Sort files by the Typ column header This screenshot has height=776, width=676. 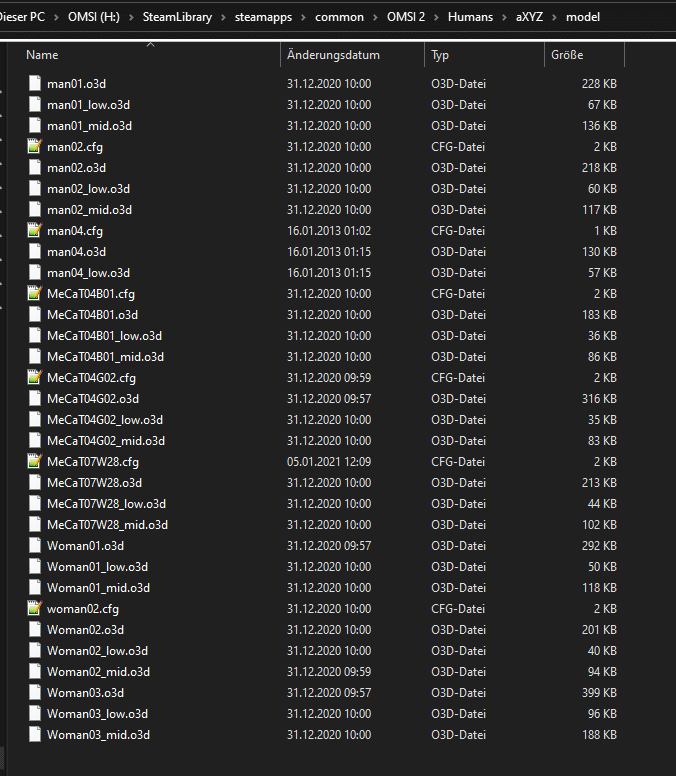click(x=441, y=55)
